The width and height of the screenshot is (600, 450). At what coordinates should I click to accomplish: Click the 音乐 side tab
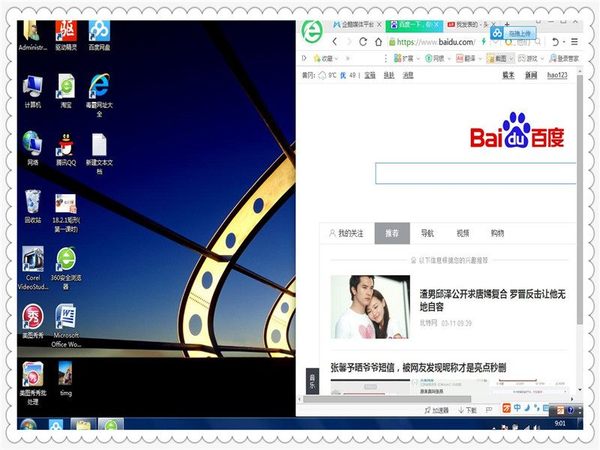coord(312,381)
